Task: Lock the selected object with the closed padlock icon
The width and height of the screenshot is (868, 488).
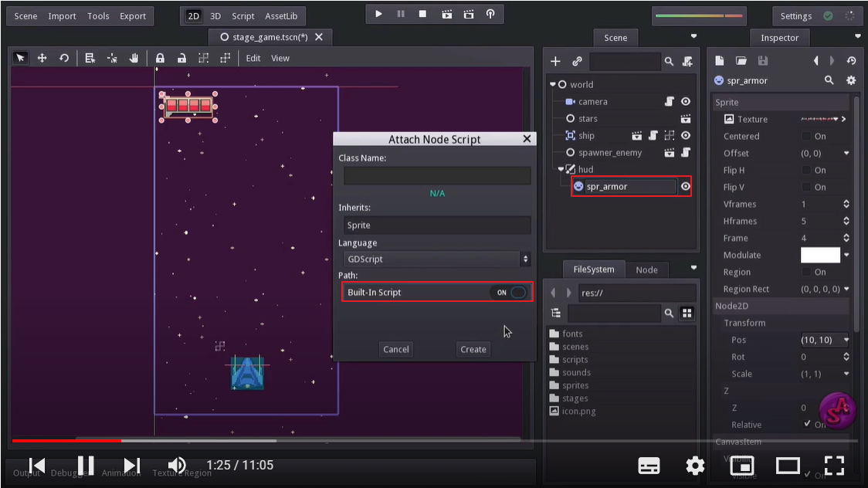Action: (x=160, y=58)
